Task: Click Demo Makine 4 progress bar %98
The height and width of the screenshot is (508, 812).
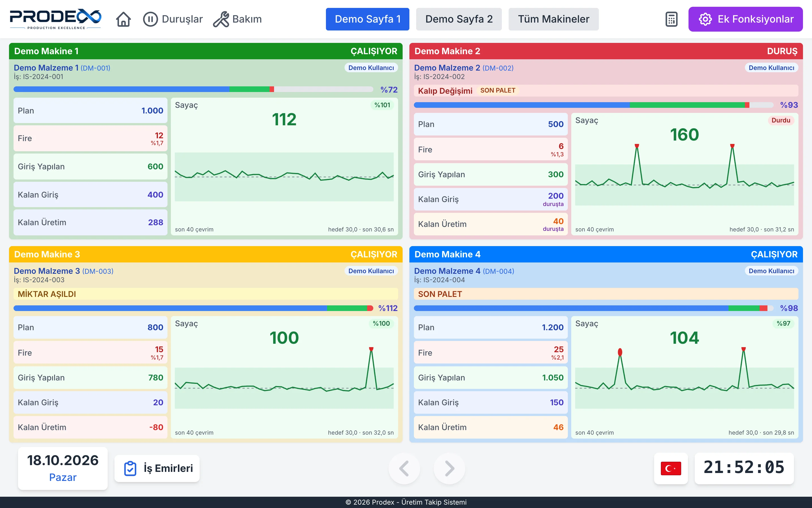Action: point(593,308)
